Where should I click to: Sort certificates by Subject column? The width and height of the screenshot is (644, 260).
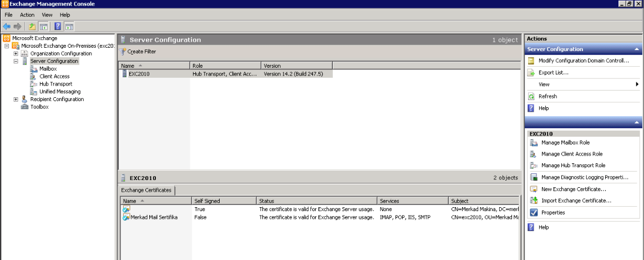(x=483, y=201)
